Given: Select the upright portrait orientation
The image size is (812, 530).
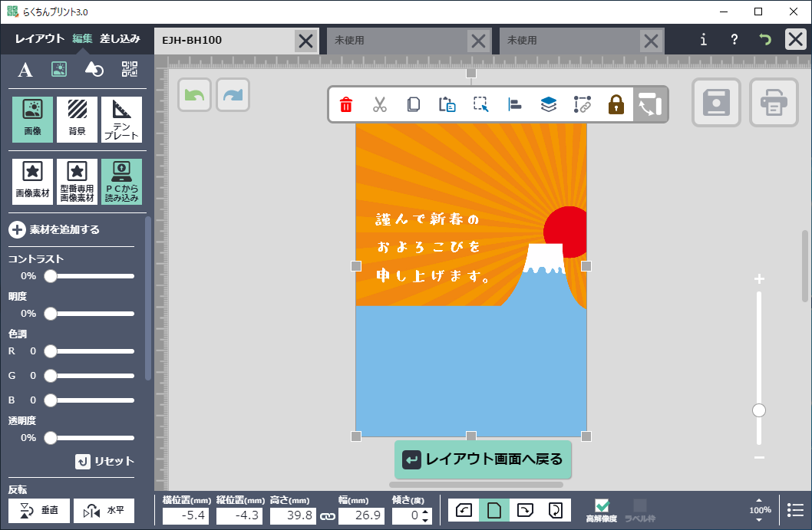Looking at the screenshot, I should pyautogui.click(x=494, y=510).
